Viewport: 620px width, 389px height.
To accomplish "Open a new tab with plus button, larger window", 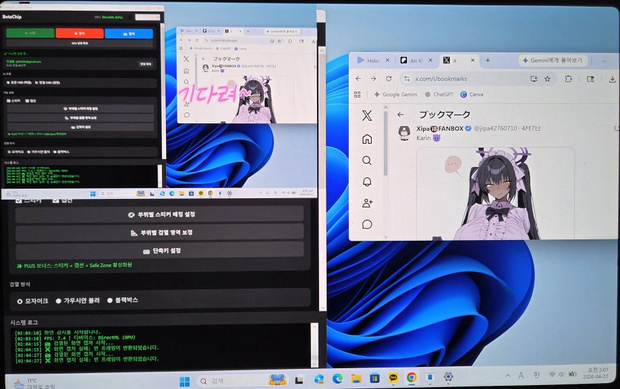I will coord(488,60).
